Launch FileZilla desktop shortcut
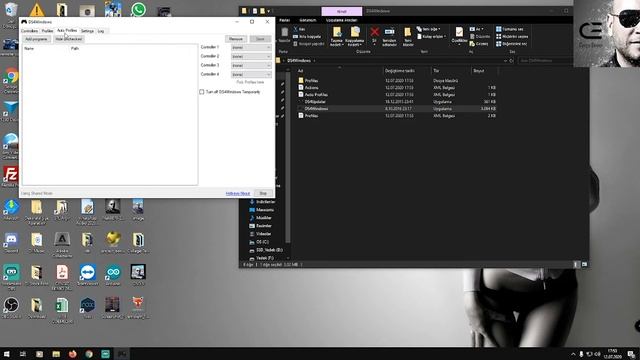The width and height of the screenshot is (640, 360). (11, 175)
